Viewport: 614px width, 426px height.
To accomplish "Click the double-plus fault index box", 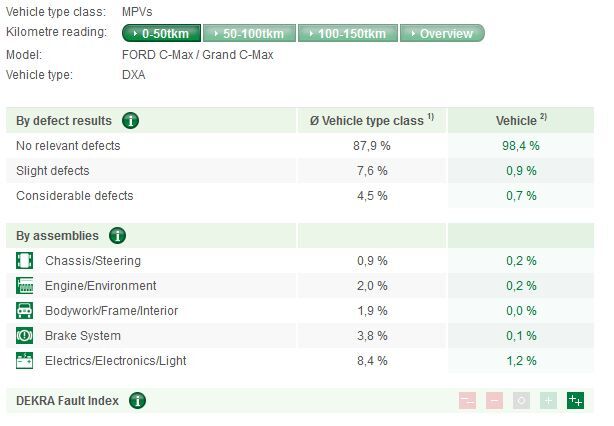I will click(575, 401).
